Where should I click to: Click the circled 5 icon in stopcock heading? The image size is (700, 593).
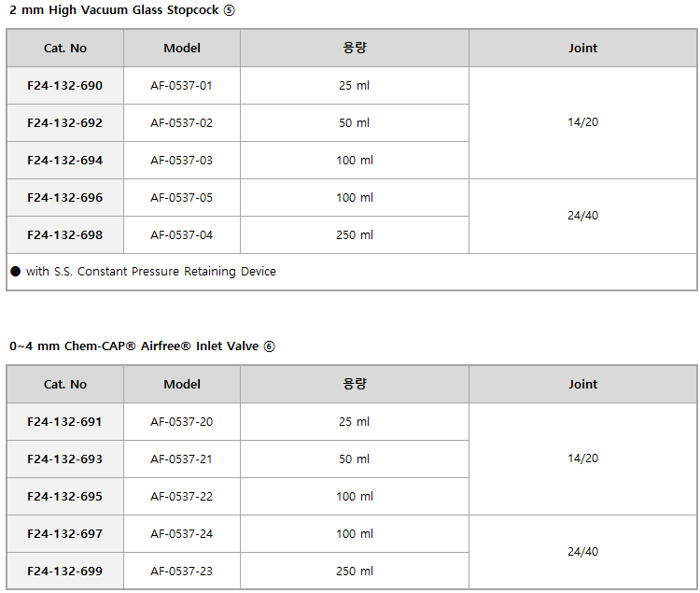pos(230,10)
